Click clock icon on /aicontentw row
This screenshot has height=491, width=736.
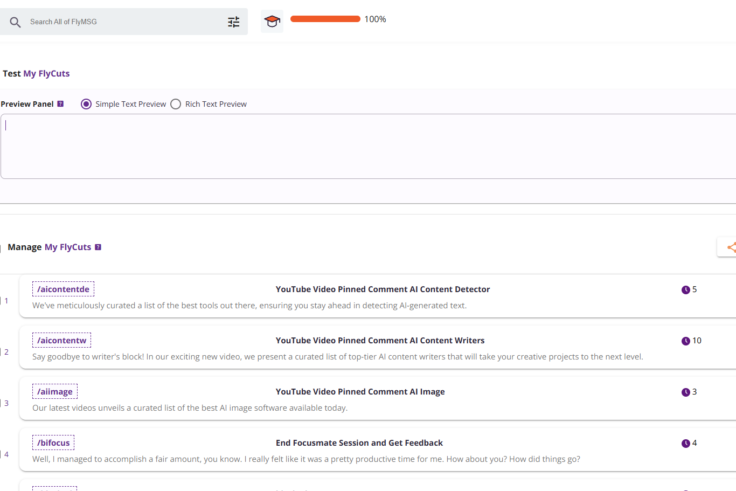(685, 341)
